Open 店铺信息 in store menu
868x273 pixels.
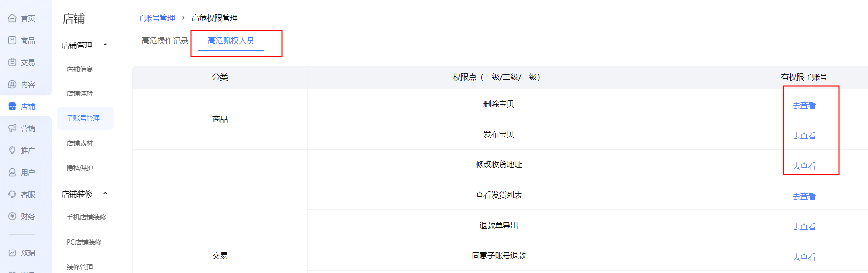pyautogui.click(x=80, y=69)
